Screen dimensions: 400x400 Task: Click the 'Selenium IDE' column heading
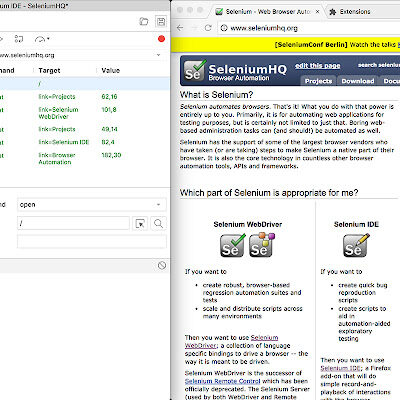[x=356, y=224]
